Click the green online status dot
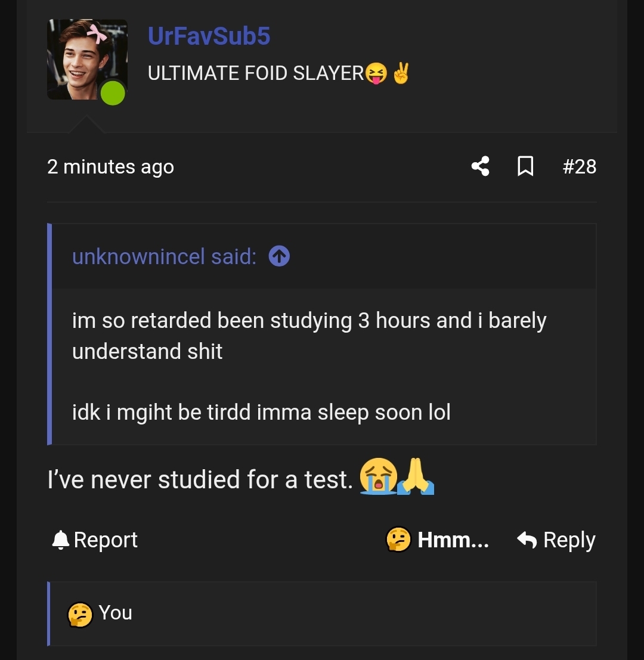The width and height of the screenshot is (644, 660). click(x=113, y=94)
